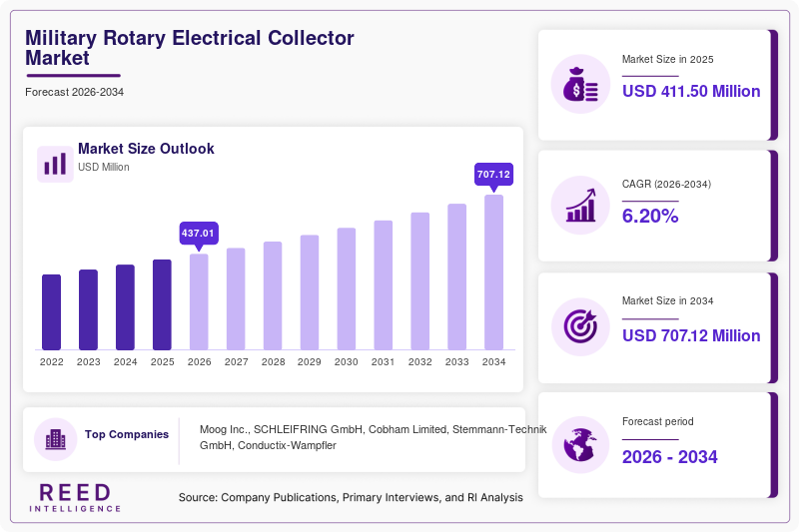Click the 'USD 411.50 Million' value
This screenshot has width=799, height=532.
[691, 91]
